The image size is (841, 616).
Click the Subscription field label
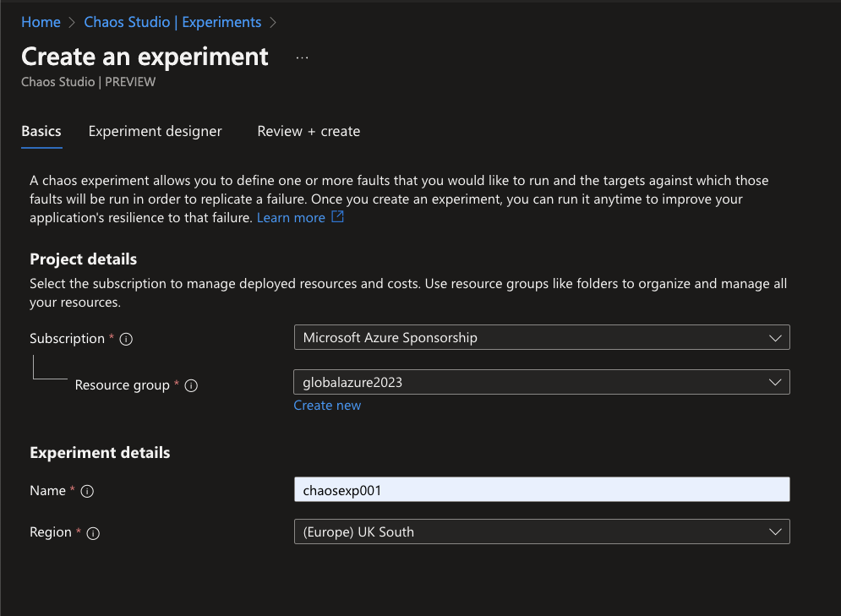pos(67,339)
